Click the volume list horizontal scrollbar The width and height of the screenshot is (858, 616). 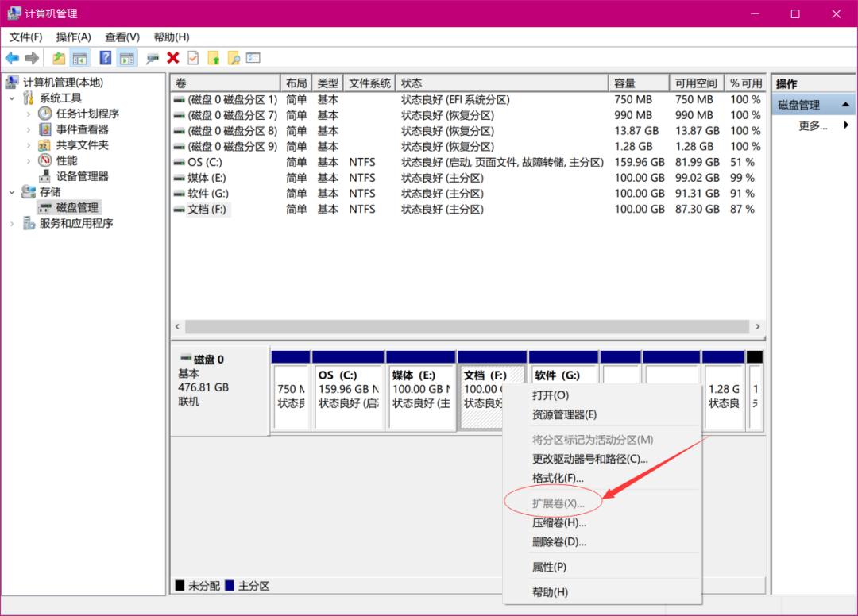pyautogui.click(x=467, y=327)
